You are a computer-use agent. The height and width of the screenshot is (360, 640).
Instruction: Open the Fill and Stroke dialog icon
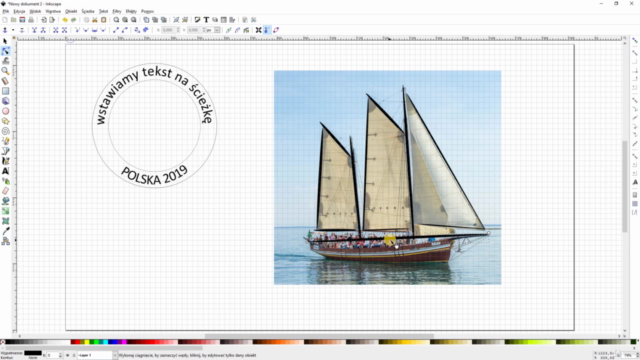coord(198,20)
